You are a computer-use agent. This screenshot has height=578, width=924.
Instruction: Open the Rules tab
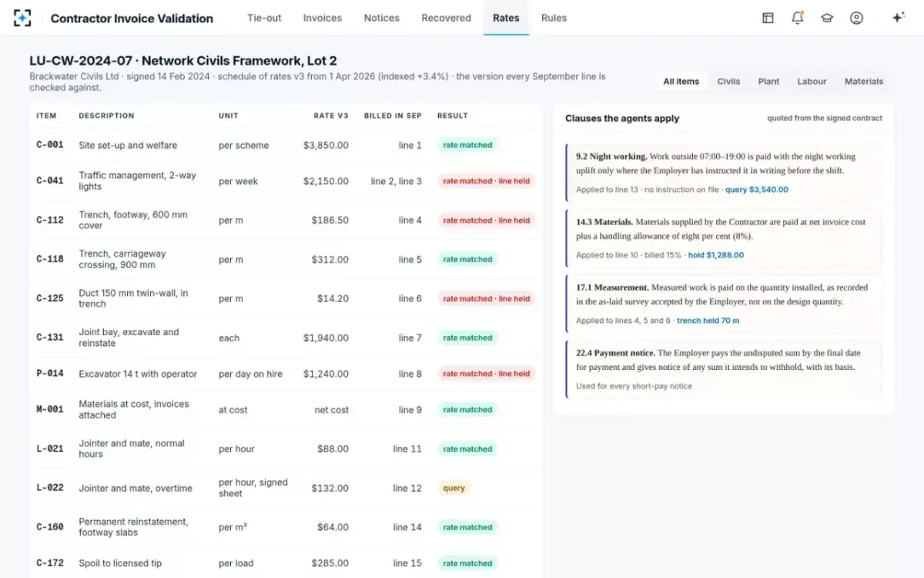click(x=554, y=18)
